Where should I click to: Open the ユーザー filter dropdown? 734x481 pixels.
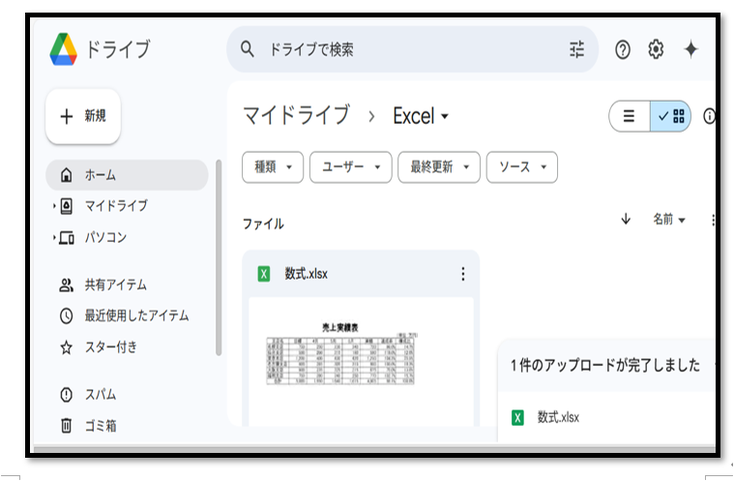[x=351, y=167]
